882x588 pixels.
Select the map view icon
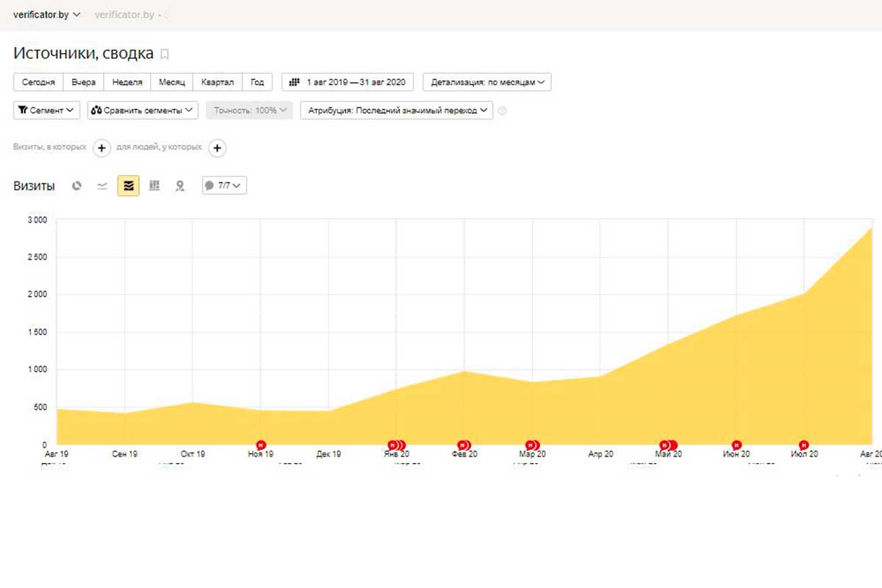179,186
